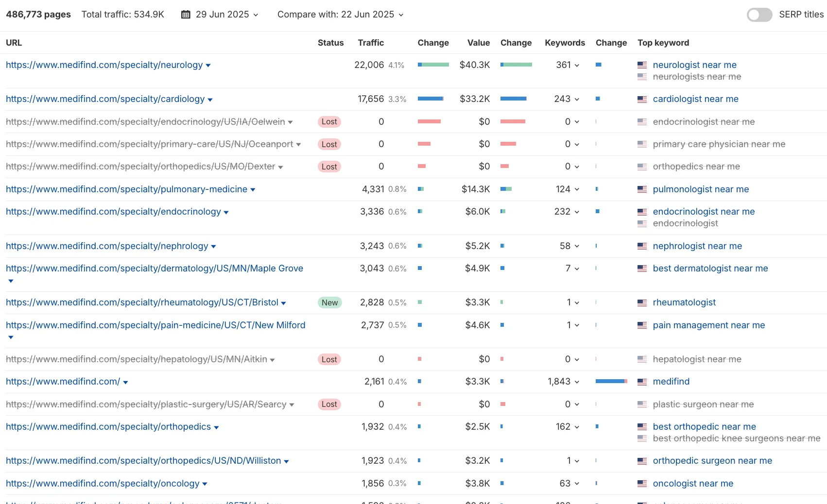
Task: Click the faded flag next to "hepatologist near me"
Action: 642,359
